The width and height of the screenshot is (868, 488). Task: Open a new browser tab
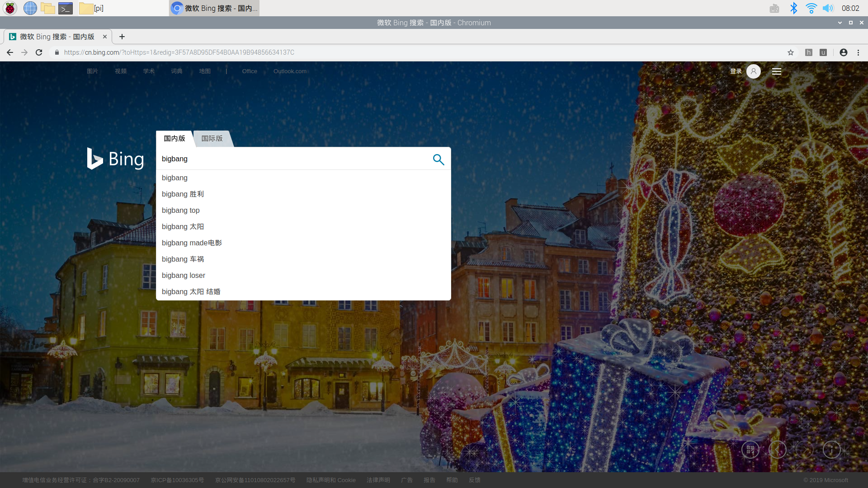[122, 37]
